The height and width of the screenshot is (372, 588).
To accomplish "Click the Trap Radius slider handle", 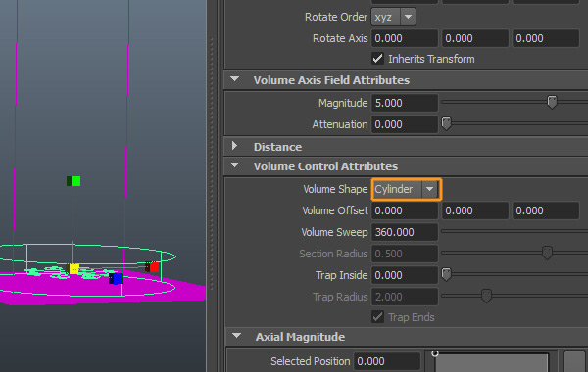I will (x=486, y=296).
